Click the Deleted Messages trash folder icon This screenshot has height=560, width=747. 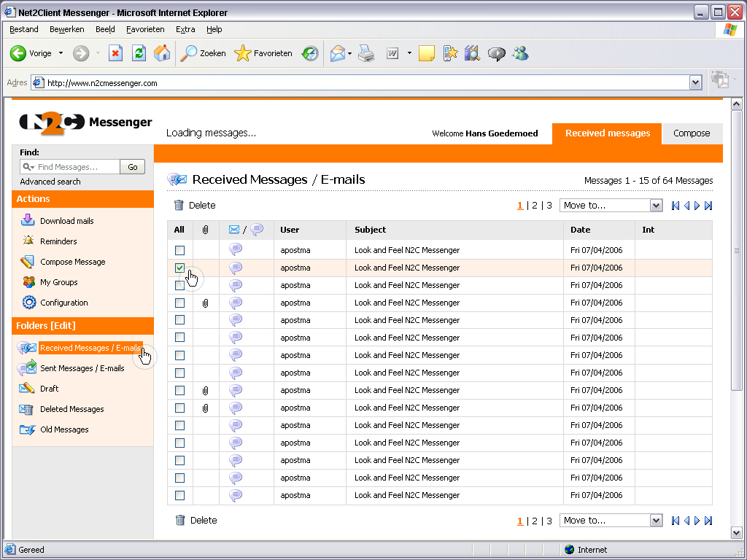pos(27,409)
